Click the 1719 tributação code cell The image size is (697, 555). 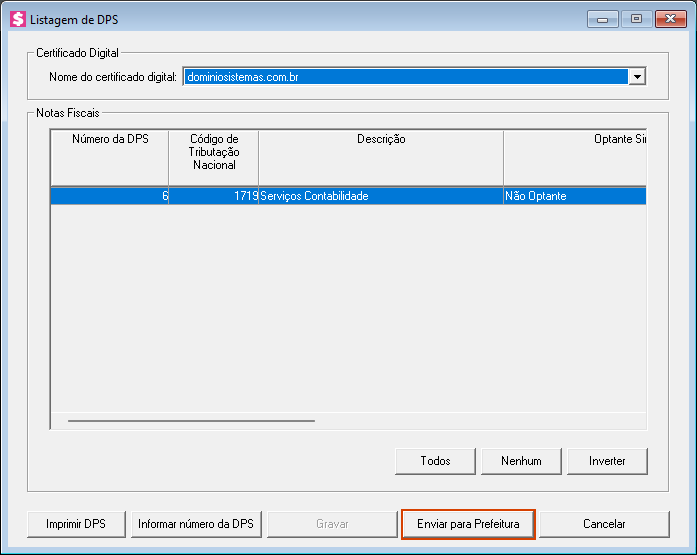(x=213, y=196)
